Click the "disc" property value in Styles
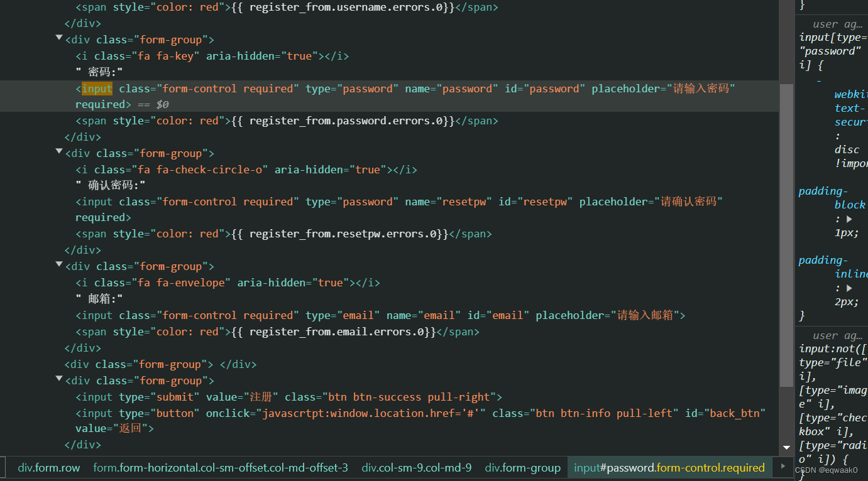 click(x=847, y=149)
